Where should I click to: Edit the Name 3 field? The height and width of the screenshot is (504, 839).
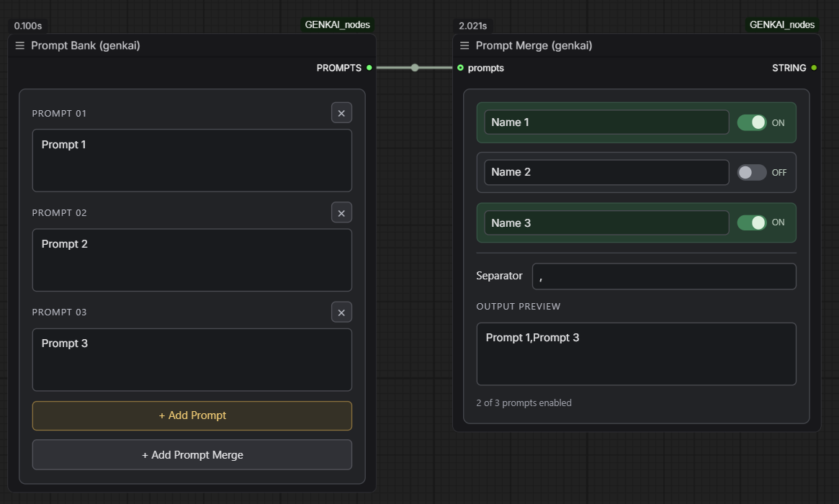click(607, 222)
